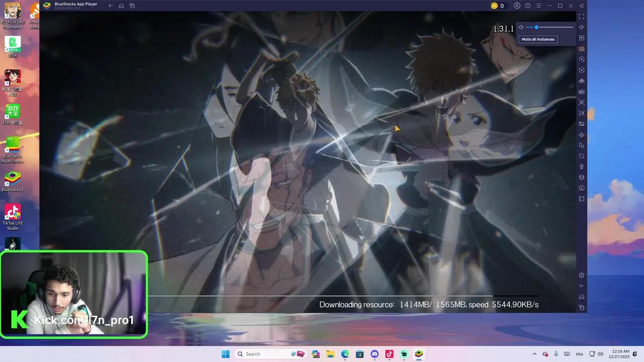Image resolution: width=644 pixels, height=362 pixels.
Task: Open BlueStacks Multi-Instance desktop shortcut
Action: 13,150
